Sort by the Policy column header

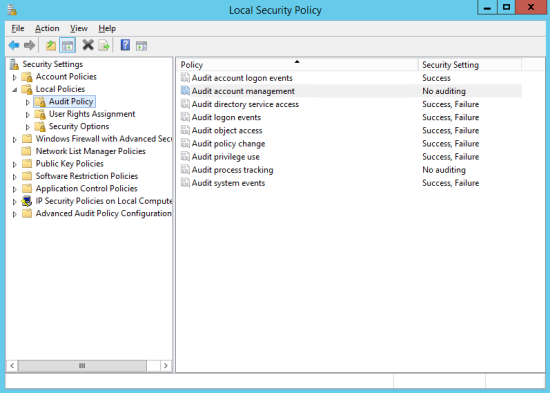coord(298,65)
